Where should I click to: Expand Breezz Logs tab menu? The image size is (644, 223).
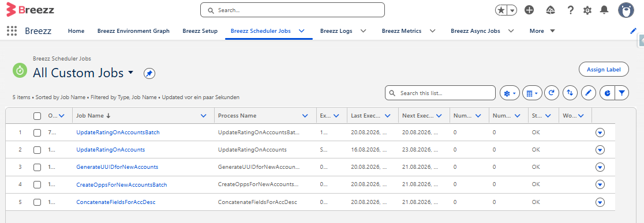363,31
